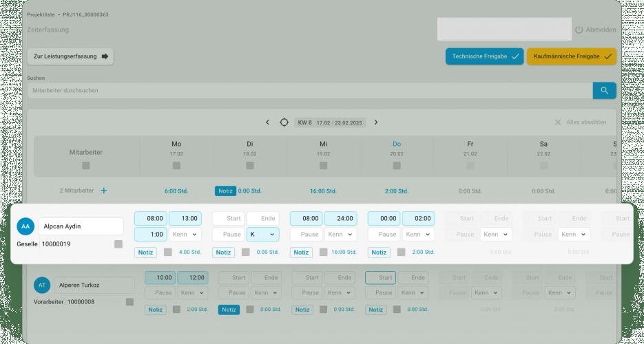Click the Mitarbeiter durchsuchen search field
Viewport: 644px width, 344px height.
(x=310, y=90)
